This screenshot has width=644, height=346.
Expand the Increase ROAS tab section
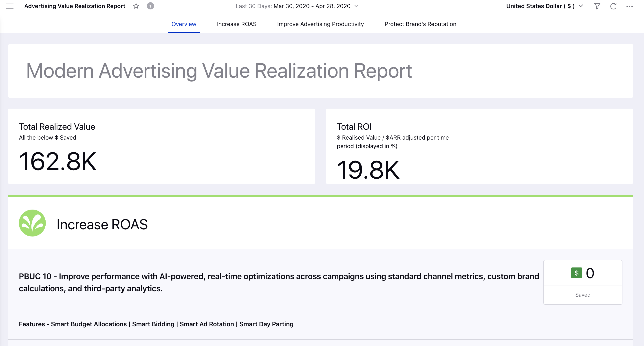[x=237, y=24]
